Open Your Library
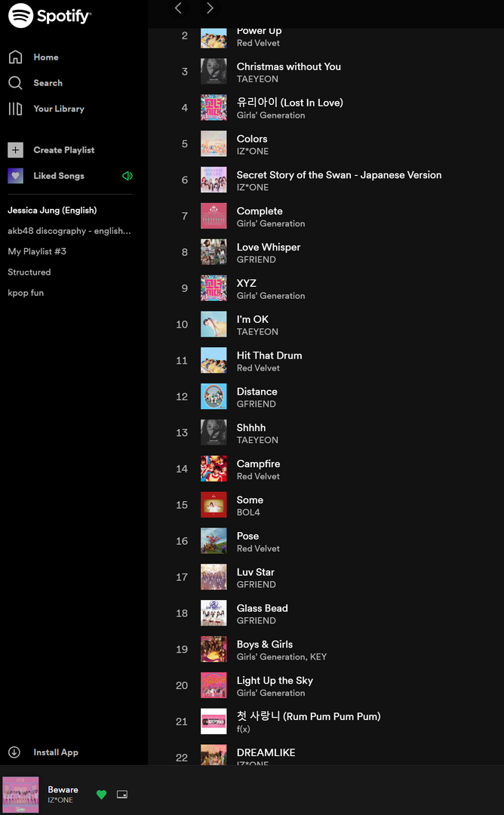The width and height of the screenshot is (504, 815). 59,109
